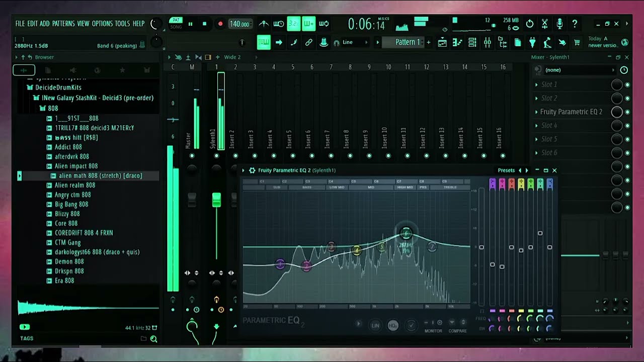Select EQ band 7 gray node
Image resolution: width=644 pixels, height=362 pixels.
(x=432, y=246)
